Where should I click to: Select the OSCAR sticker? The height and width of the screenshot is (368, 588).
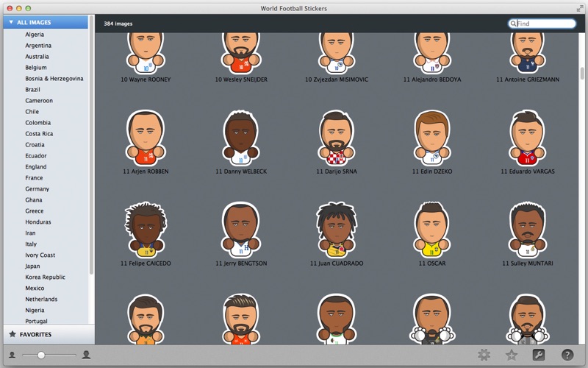[432, 230]
